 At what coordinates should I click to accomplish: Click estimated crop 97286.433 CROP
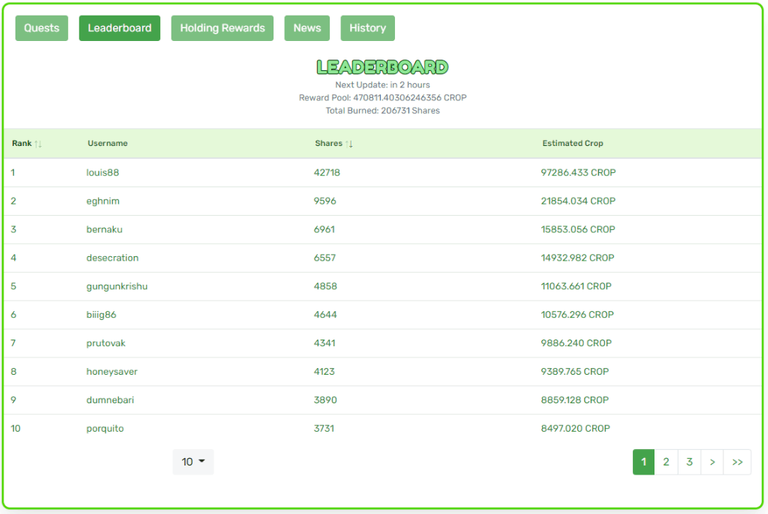pyautogui.click(x=578, y=172)
